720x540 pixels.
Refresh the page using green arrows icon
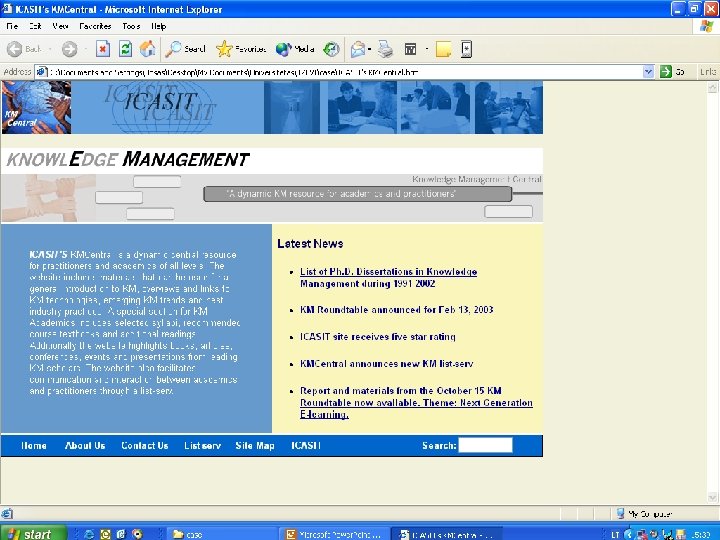point(125,49)
